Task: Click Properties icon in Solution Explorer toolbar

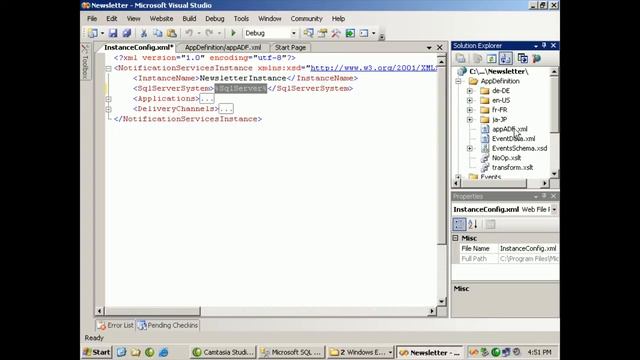Action: (x=461, y=58)
